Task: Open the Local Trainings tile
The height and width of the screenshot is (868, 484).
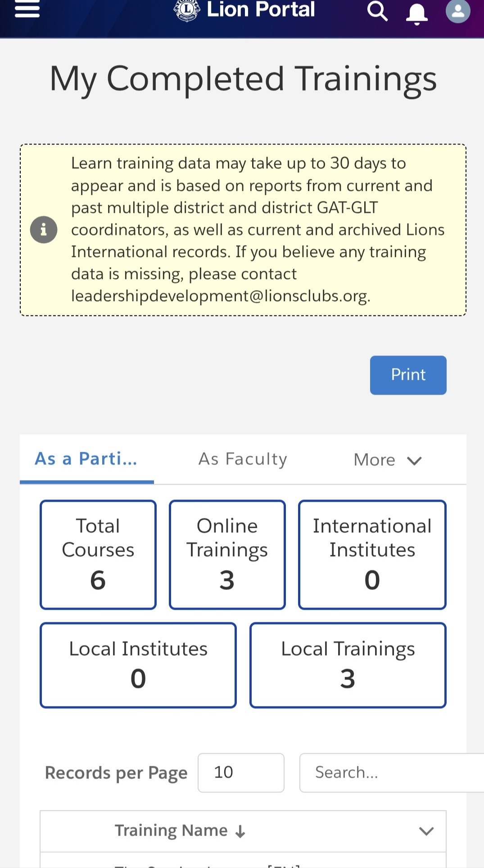Action: pyautogui.click(x=348, y=665)
